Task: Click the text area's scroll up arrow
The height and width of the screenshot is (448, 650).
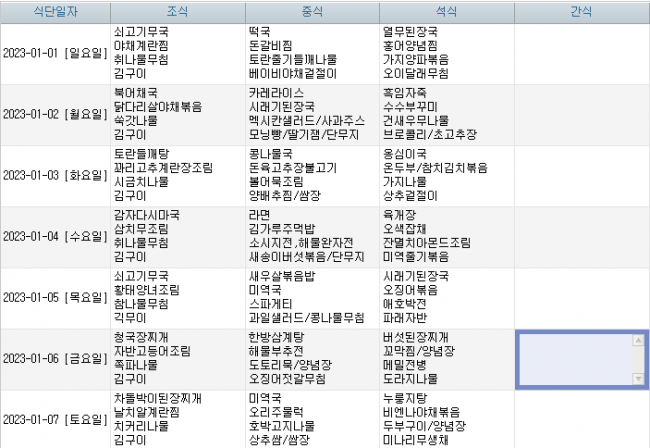Action: (x=639, y=340)
